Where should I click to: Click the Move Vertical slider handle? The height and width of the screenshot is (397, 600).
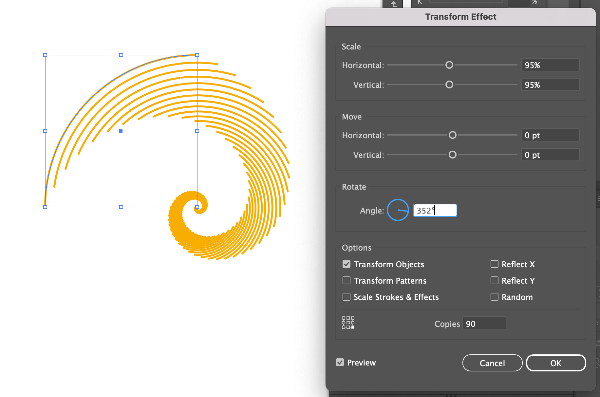click(x=452, y=155)
